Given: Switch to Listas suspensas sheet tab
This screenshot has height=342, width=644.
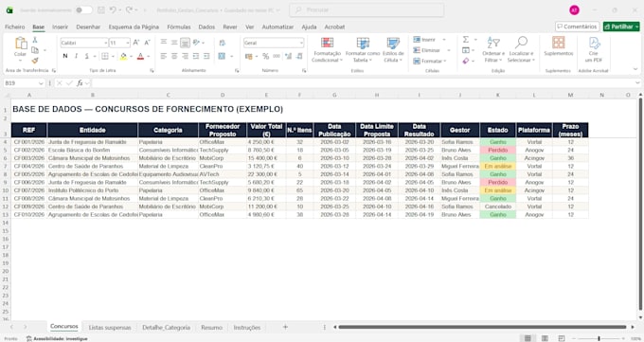Looking at the screenshot, I should point(110,327).
